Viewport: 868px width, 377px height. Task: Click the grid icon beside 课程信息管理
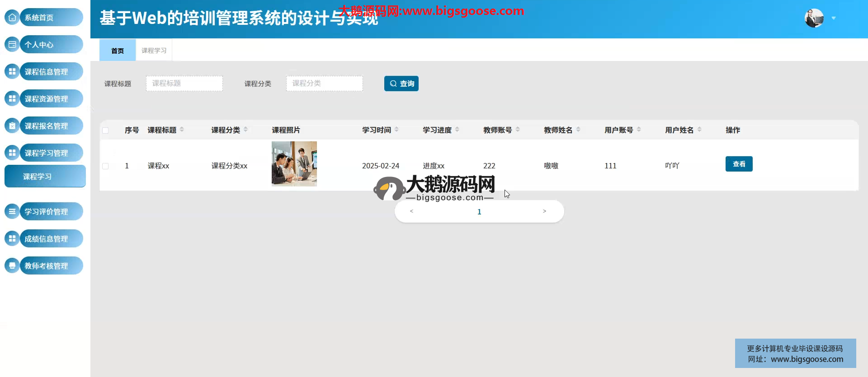pyautogui.click(x=12, y=72)
